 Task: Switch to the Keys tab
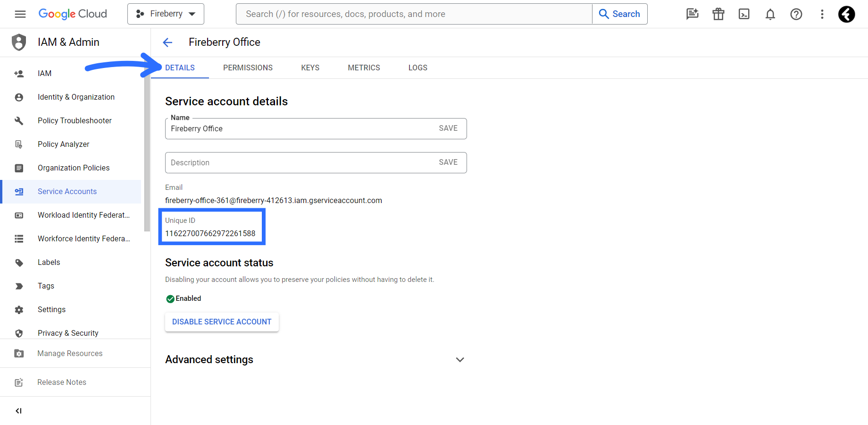310,68
